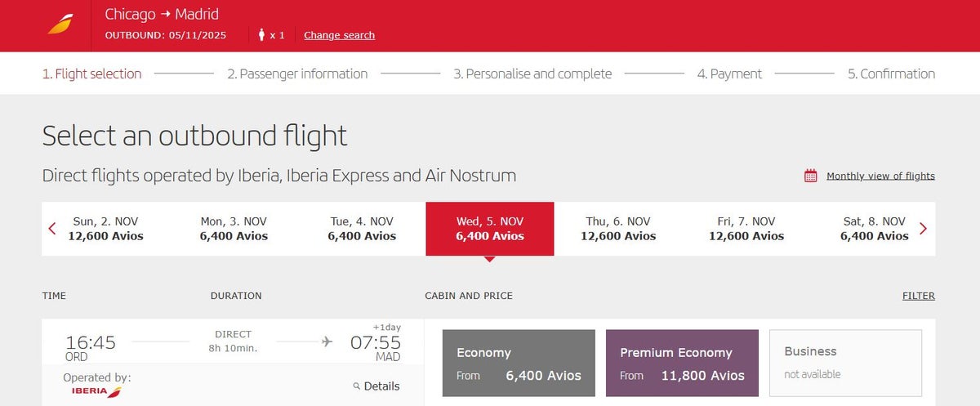The width and height of the screenshot is (980, 406).
Task: Select the Thu, 6. NOV date tab
Action: [618, 229]
